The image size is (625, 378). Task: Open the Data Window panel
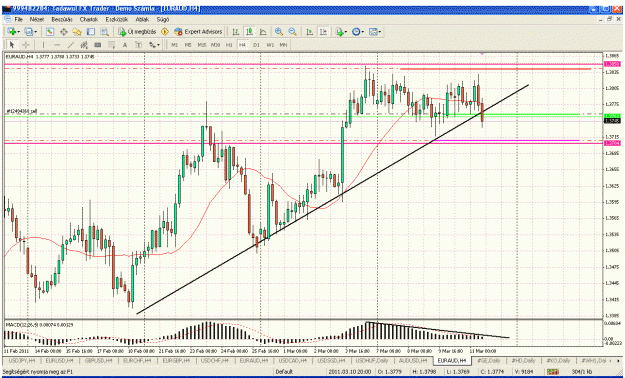tap(63, 32)
